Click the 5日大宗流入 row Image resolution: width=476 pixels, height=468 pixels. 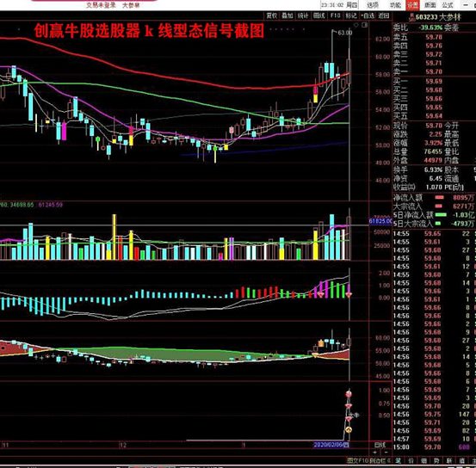point(434,224)
